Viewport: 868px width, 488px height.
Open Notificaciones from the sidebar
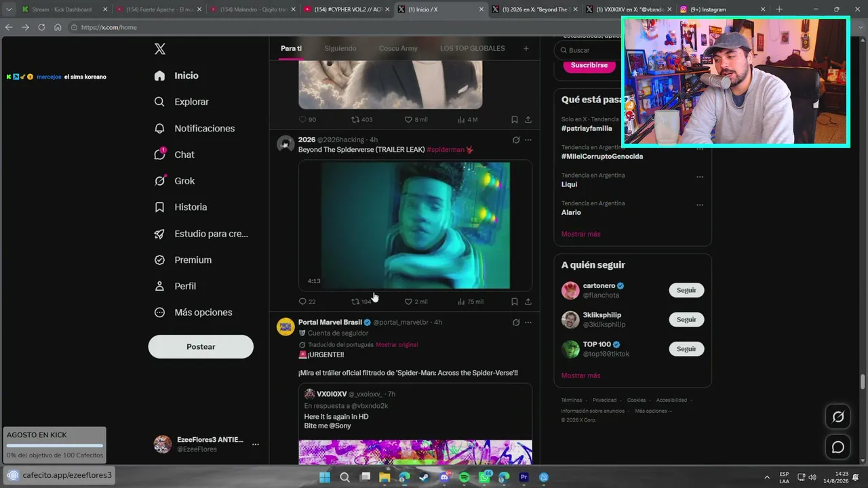194,128
